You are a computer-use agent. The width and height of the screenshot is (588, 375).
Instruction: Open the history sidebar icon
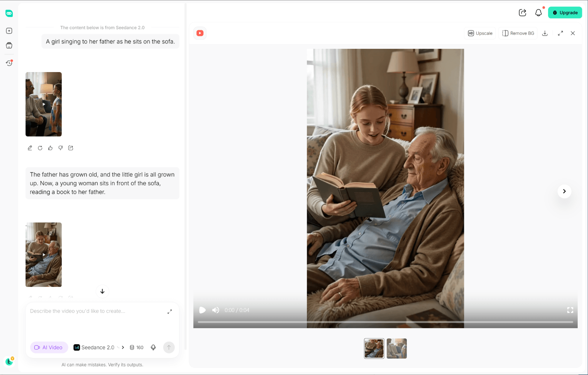tap(9, 63)
